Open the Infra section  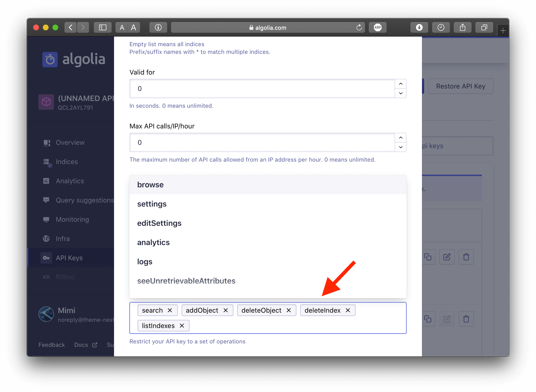(62, 239)
